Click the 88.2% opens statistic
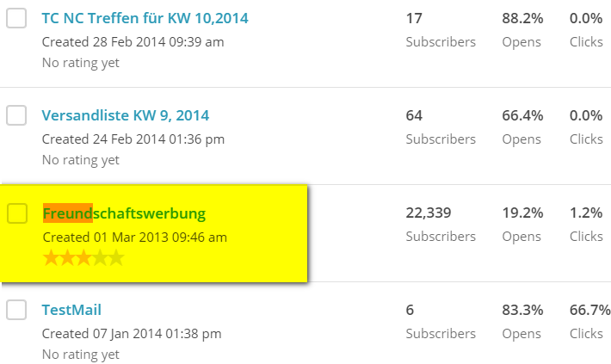This screenshot has height=364, width=611. pyautogui.click(x=521, y=17)
